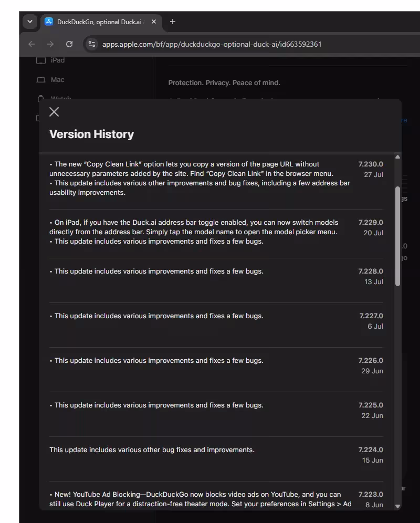Click the 7.225.0 version number
The height and width of the screenshot is (523, 420).
(x=371, y=405)
